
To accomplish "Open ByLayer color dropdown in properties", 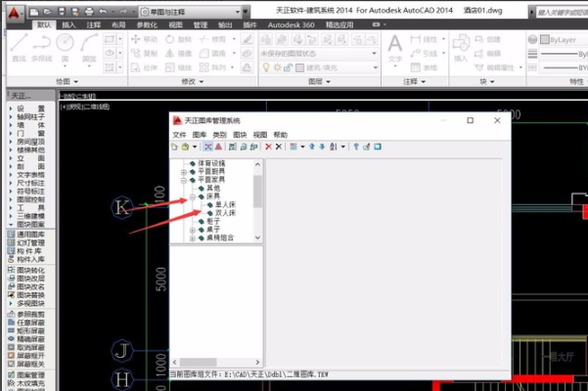I will 564,39.
